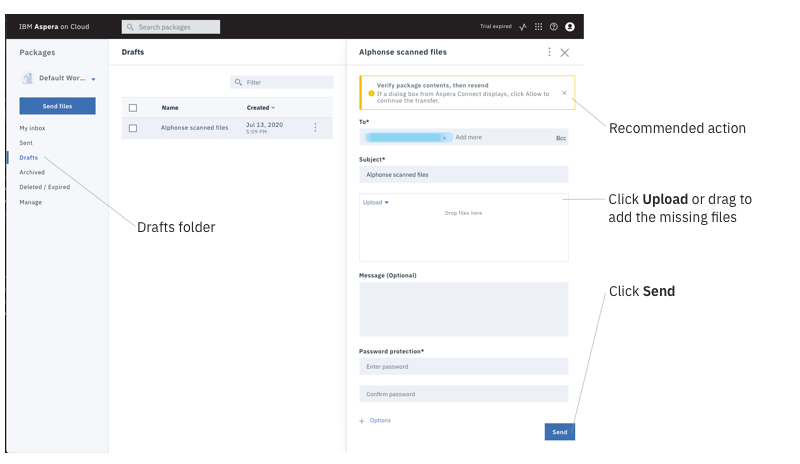This screenshot has width=800, height=464.
Task: Open the activity monitor icon in header
Action: pos(523,27)
